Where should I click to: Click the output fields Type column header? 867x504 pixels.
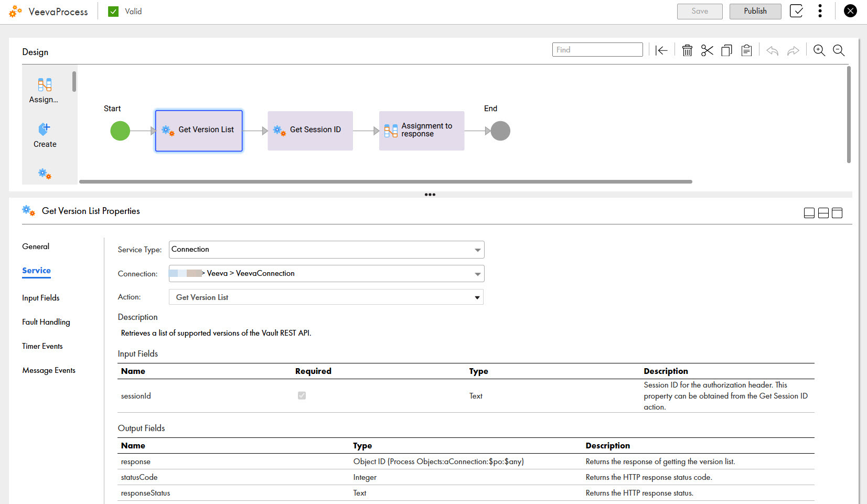362,445
